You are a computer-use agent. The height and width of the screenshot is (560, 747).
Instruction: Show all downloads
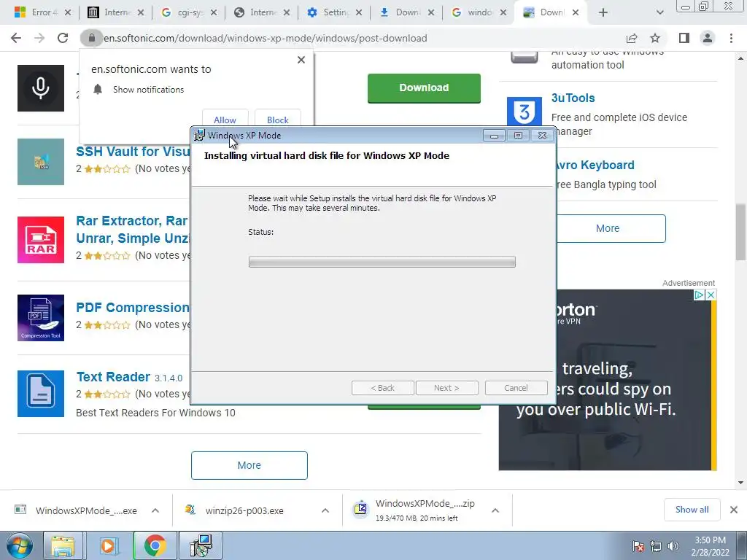click(x=692, y=510)
